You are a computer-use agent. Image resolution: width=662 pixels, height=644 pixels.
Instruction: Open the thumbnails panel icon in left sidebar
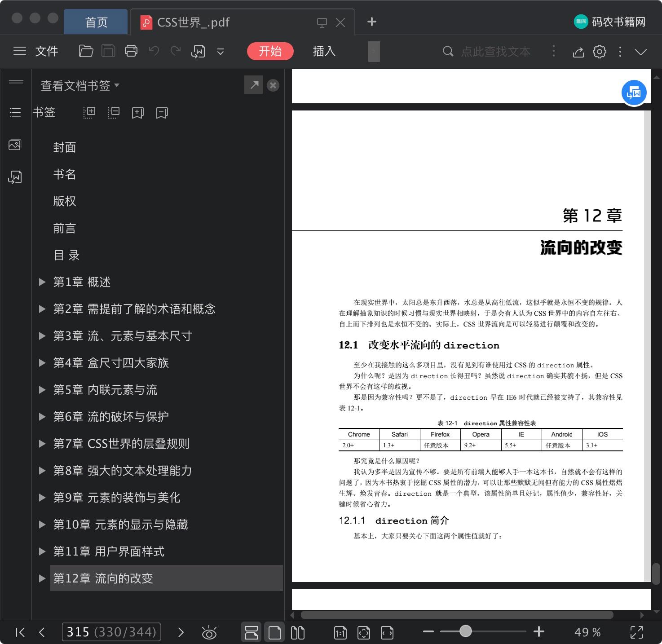pos(15,145)
